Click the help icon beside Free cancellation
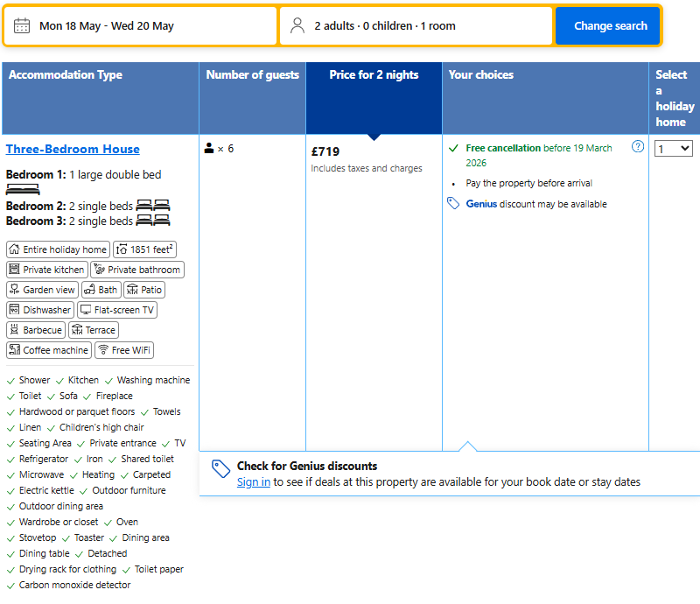This screenshot has height=604, width=700. 638,147
